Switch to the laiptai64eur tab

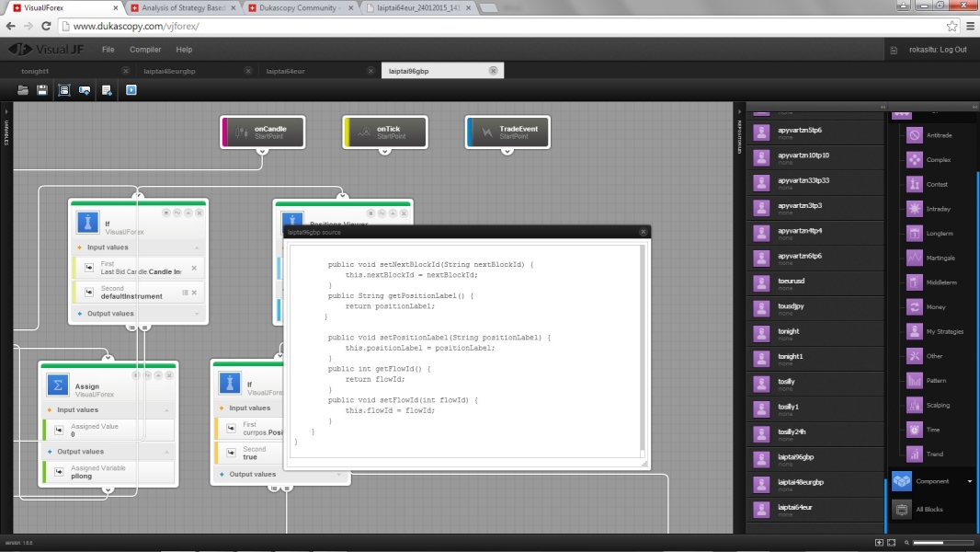285,71
